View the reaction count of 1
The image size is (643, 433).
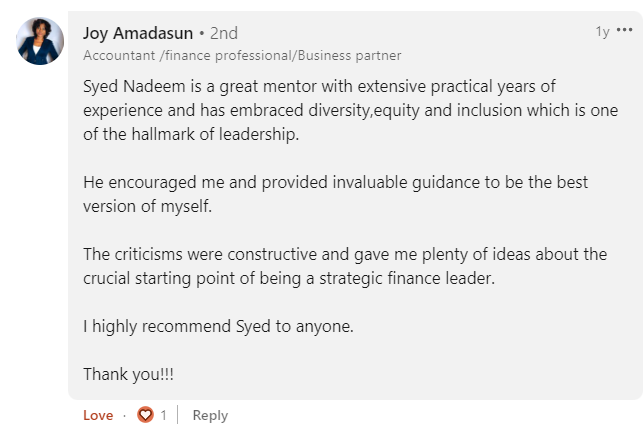(x=163, y=415)
